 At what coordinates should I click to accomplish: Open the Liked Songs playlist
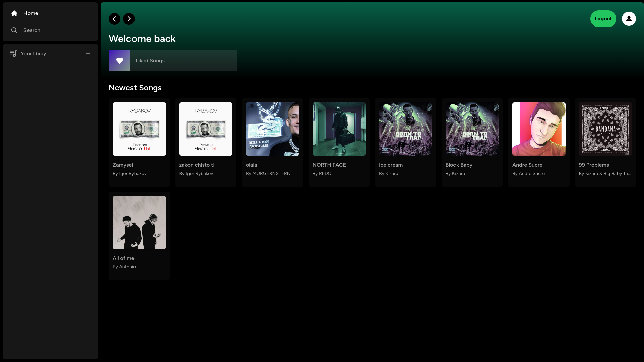[173, 61]
